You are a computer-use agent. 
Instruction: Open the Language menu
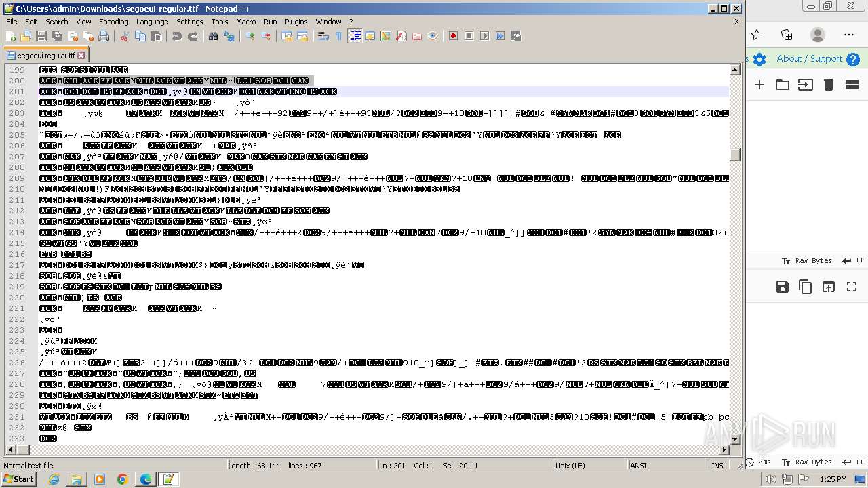click(152, 22)
